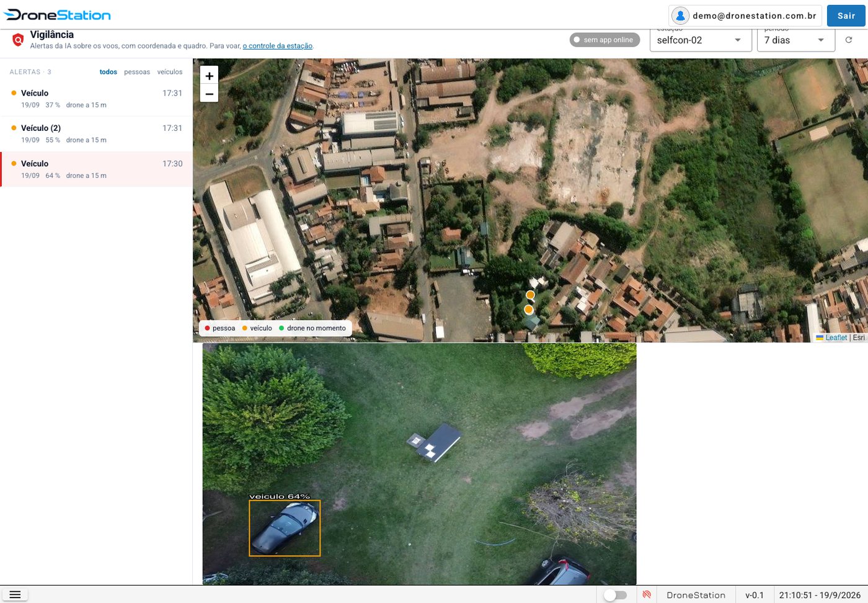Open the Veículo alert with 37 %

coord(96,99)
